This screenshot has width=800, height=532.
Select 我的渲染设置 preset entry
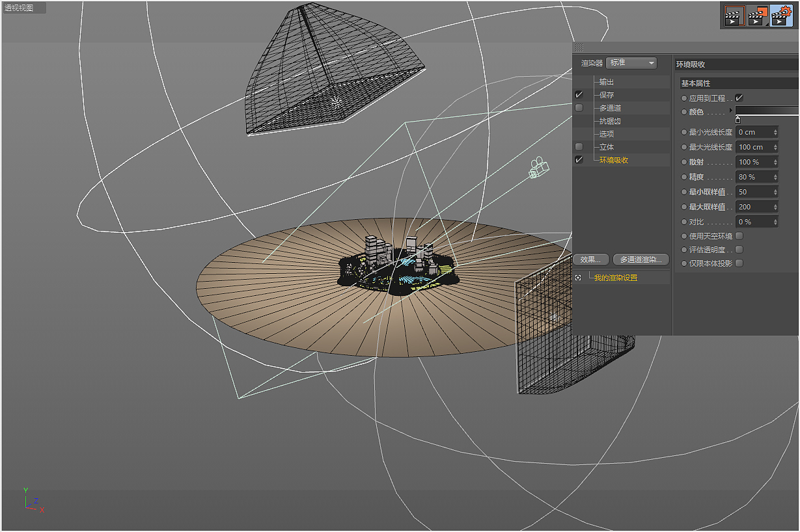616,278
